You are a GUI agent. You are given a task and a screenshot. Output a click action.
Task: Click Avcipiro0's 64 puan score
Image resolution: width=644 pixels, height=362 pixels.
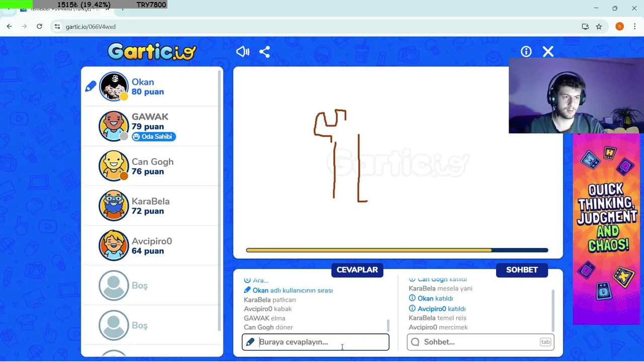click(x=147, y=251)
